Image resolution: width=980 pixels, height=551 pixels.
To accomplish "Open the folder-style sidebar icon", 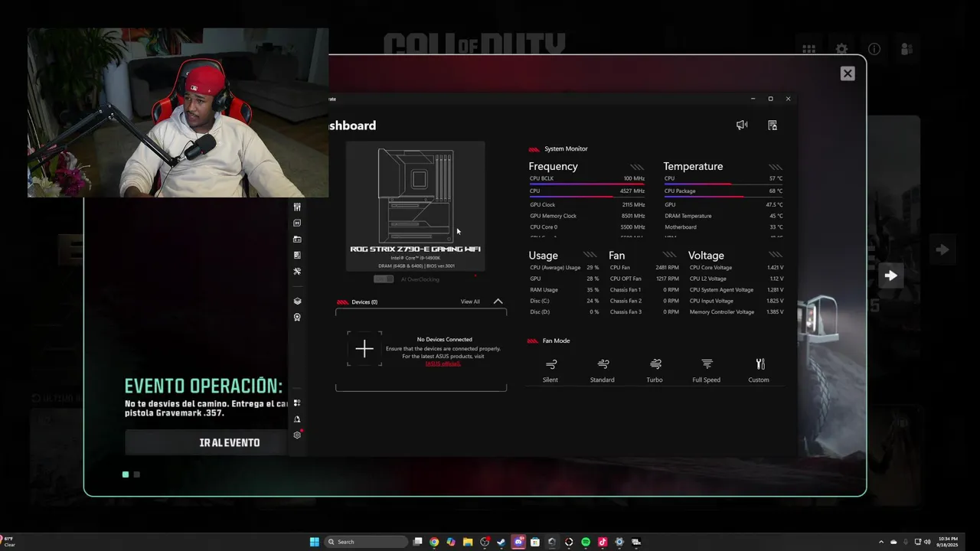I will [x=297, y=239].
